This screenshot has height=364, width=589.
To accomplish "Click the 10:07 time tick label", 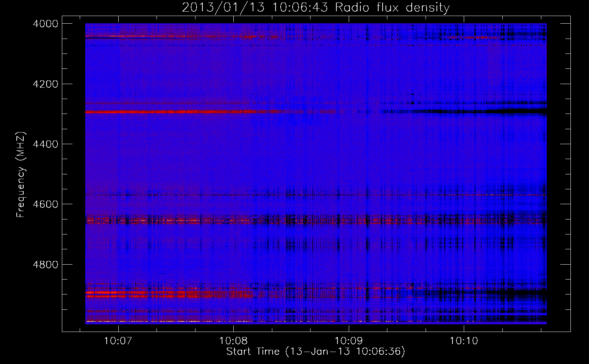I will point(118,341).
